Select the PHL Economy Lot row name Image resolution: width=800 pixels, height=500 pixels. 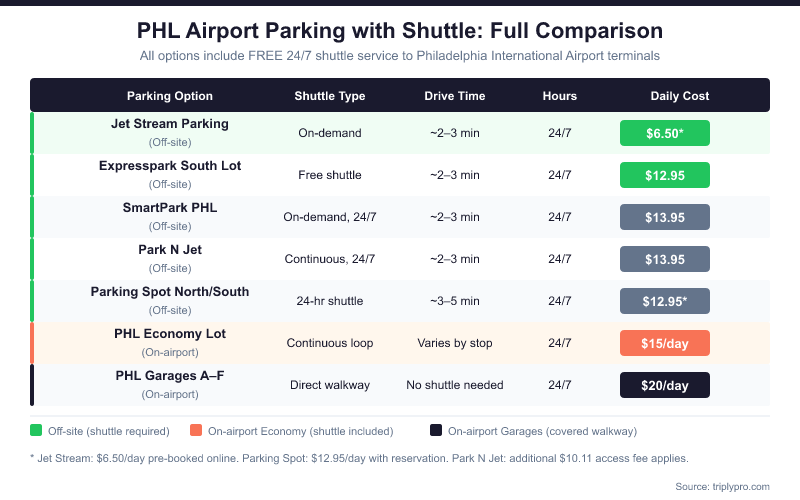coord(170,334)
